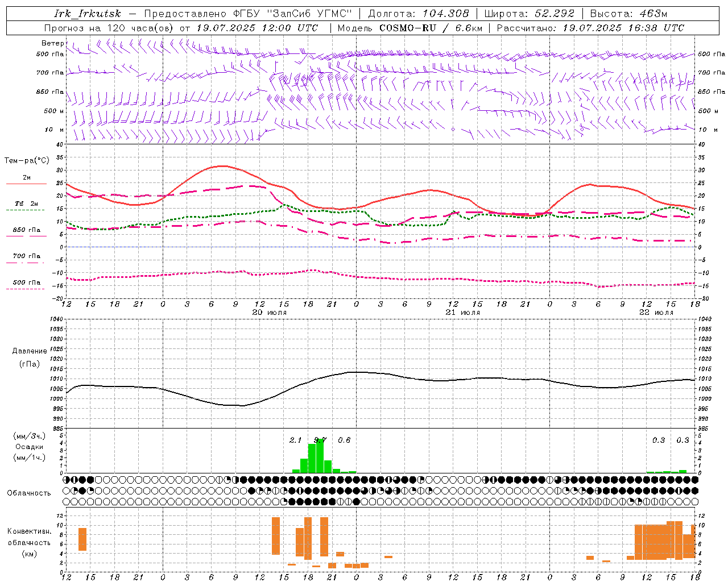Click the 20 июля date label
Viewport: 728px width, 582px height.
click(x=270, y=313)
